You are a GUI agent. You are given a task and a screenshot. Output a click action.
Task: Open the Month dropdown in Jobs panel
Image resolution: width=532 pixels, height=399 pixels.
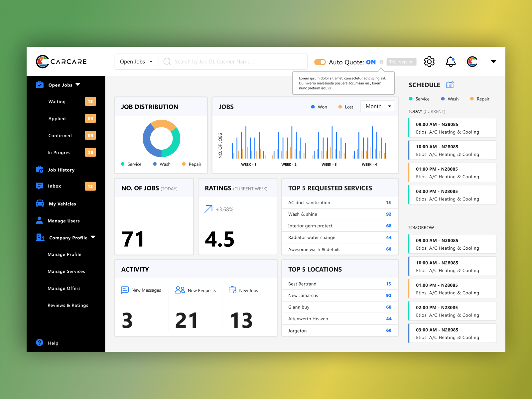point(377,106)
